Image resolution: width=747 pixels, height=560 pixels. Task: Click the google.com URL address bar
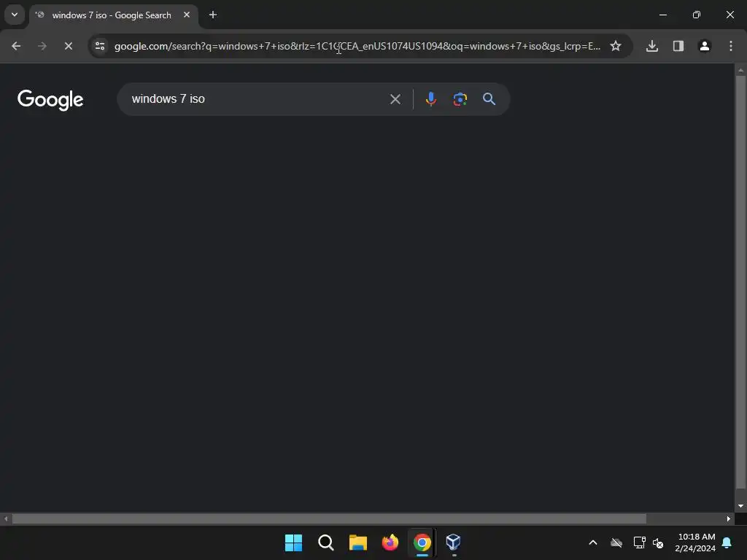click(x=357, y=46)
